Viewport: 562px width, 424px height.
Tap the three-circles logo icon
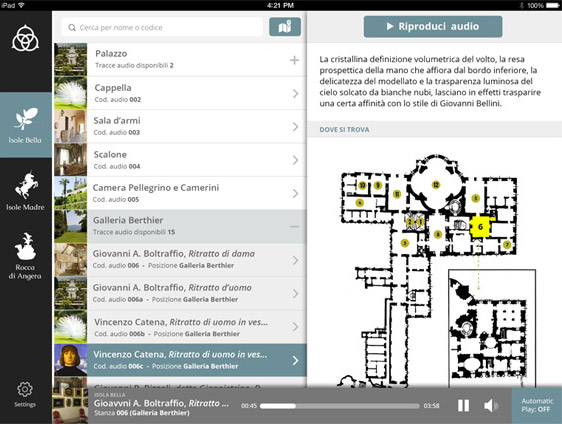click(x=25, y=38)
